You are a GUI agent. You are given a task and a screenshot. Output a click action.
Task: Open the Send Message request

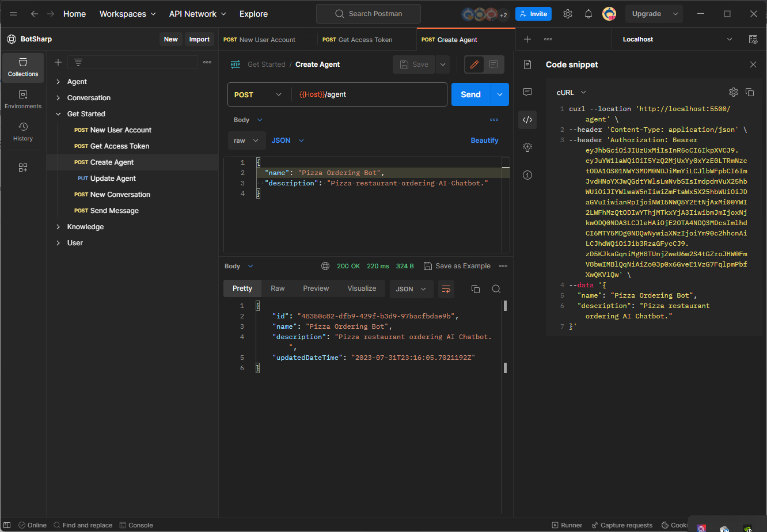[x=132, y=211]
